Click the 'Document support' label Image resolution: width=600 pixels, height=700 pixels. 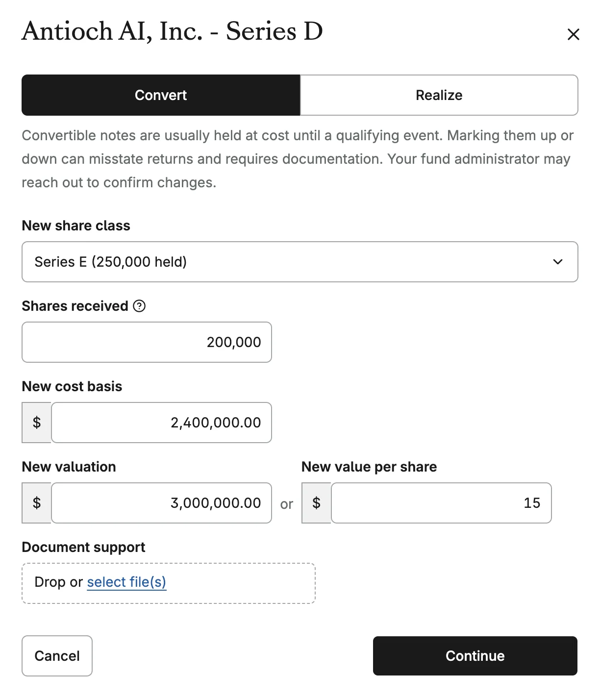tap(83, 547)
